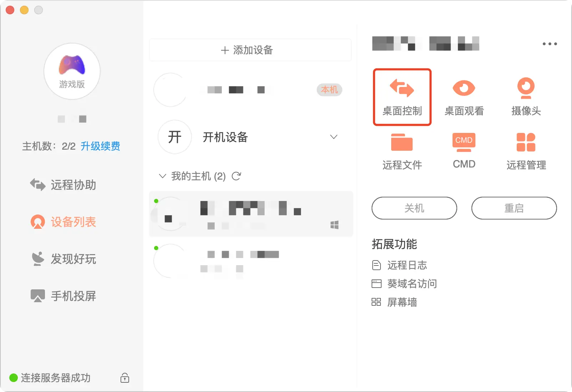
Task: Open 远程日志 remote log
Action: pos(399,265)
